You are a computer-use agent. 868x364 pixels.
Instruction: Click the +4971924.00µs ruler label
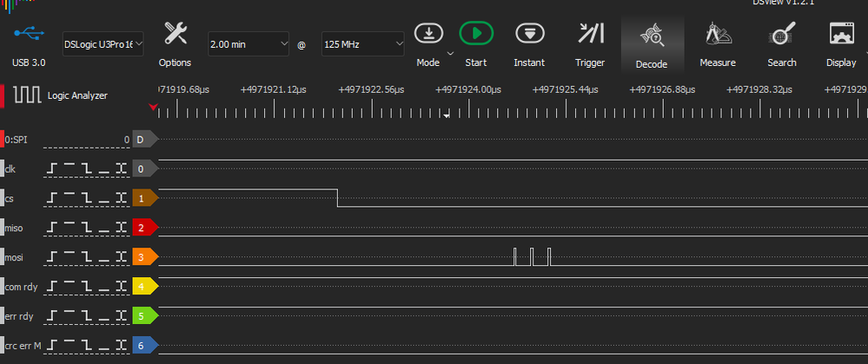[467, 89]
